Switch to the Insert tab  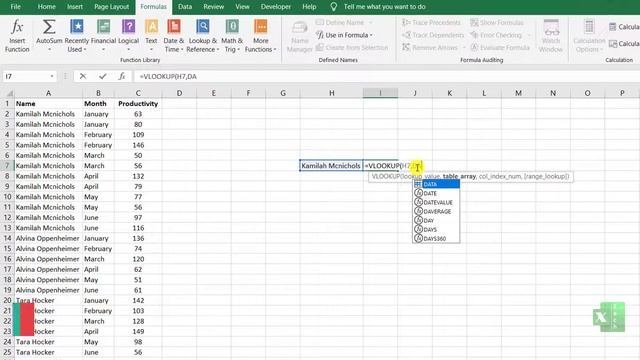click(x=75, y=7)
